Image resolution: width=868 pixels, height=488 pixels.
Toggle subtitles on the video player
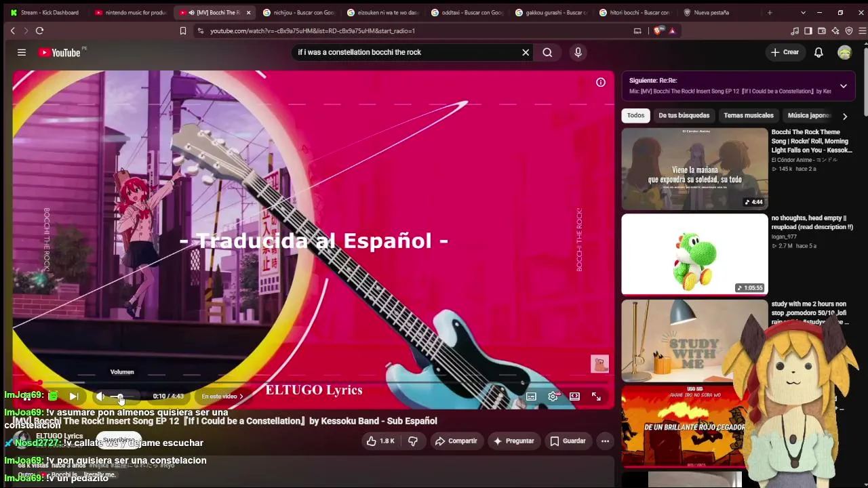point(532,396)
